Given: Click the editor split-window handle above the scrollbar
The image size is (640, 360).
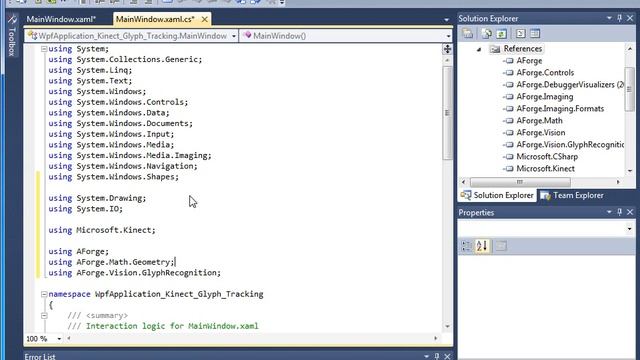Looking at the screenshot, I should 447,49.
